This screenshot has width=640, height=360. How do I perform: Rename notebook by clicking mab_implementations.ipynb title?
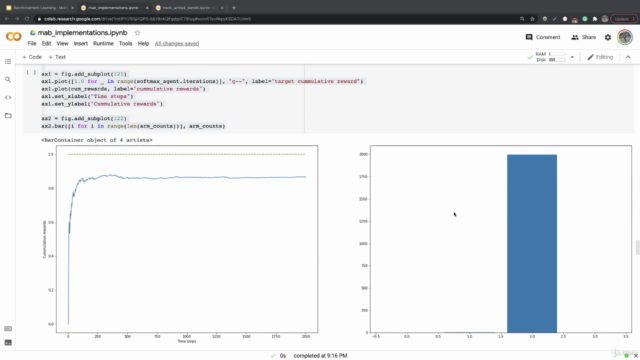pyautogui.click(x=82, y=33)
